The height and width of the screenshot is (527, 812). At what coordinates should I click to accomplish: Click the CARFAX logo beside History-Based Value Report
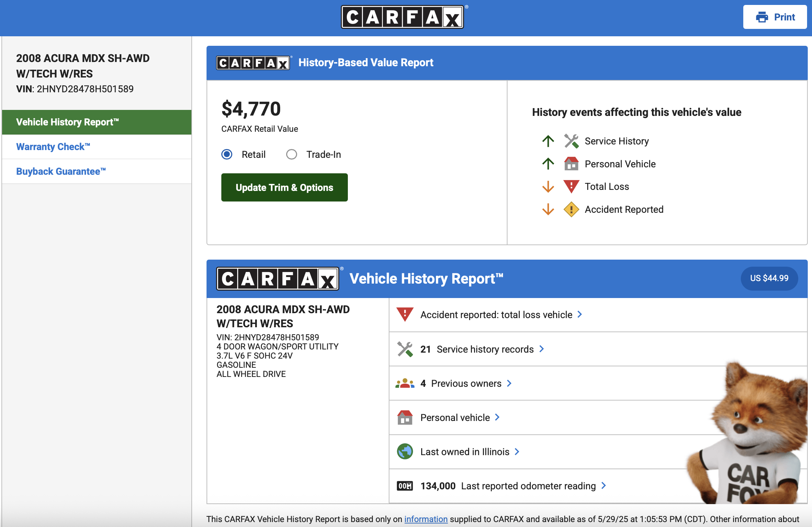pyautogui.click(x=253, y=63)
